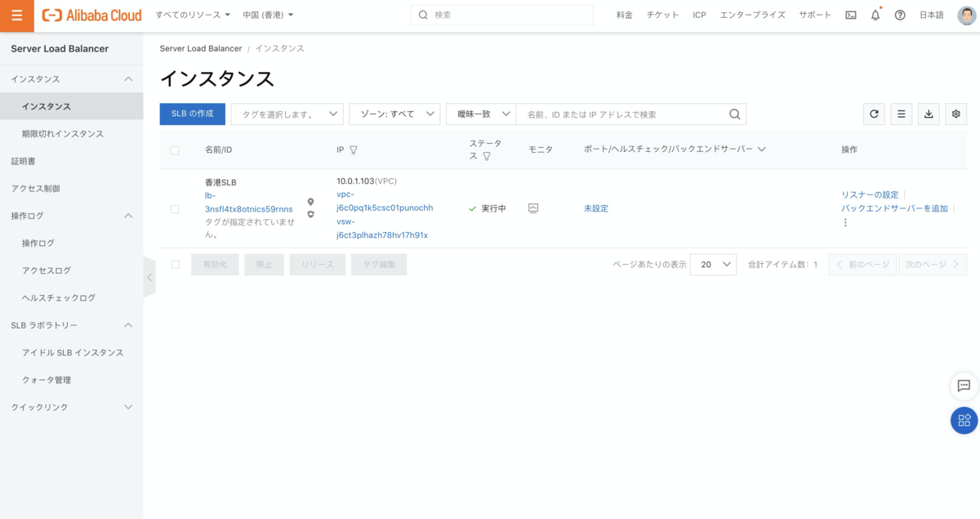Click the リスナーの設定 link
This screenshot has height=519, width=980.
[870, 195]
